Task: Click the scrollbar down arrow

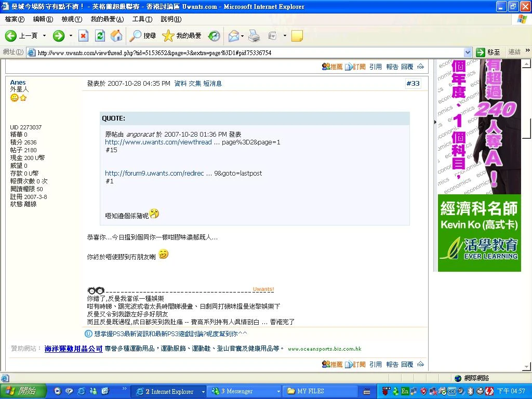Action: point(527,366)
